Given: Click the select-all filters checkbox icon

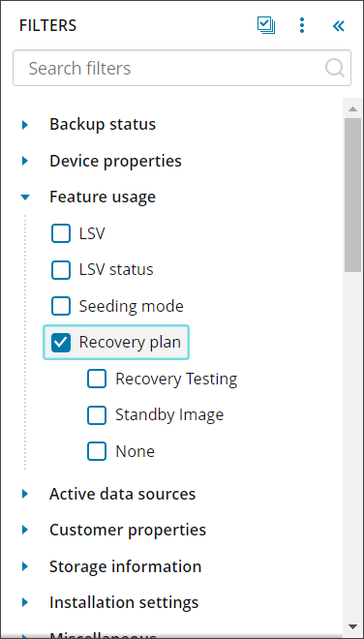Looking at the screenshot, I should coord(266,25).
